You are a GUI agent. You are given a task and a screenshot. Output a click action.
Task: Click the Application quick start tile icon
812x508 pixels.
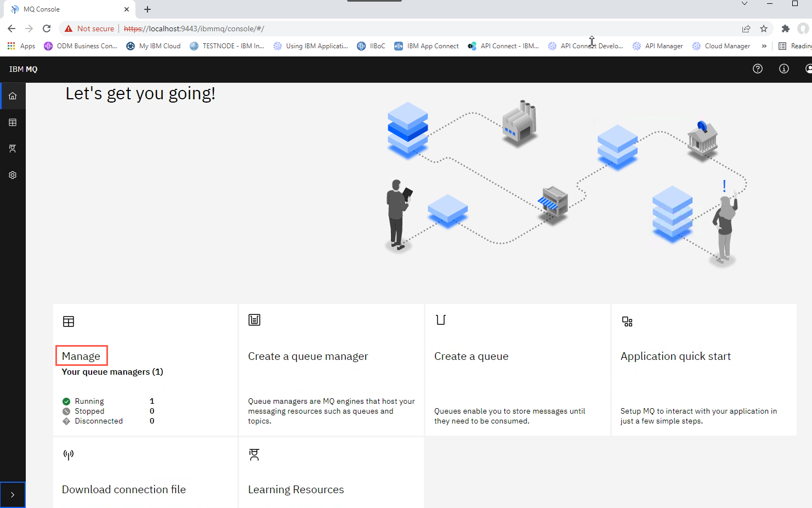(627, 321)
